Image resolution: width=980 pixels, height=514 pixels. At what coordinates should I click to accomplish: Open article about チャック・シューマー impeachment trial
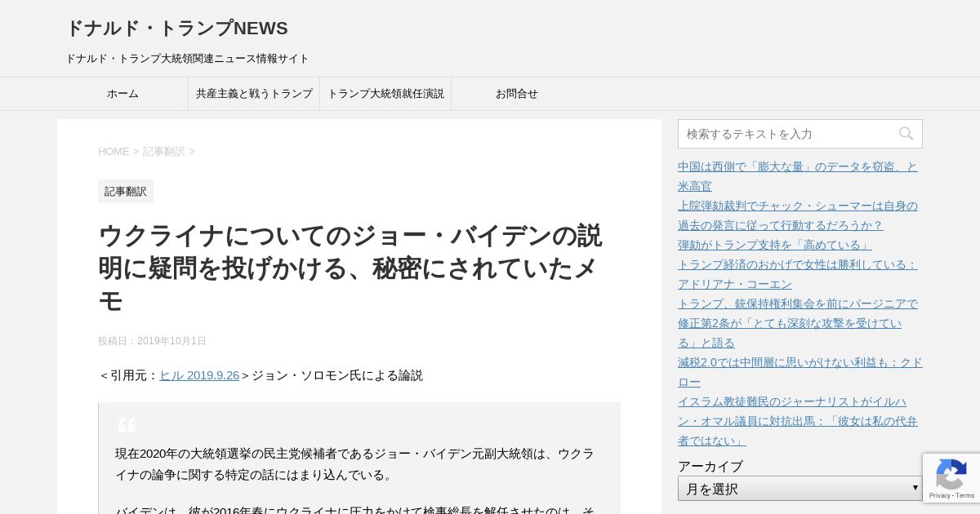(x=798, y=215)
